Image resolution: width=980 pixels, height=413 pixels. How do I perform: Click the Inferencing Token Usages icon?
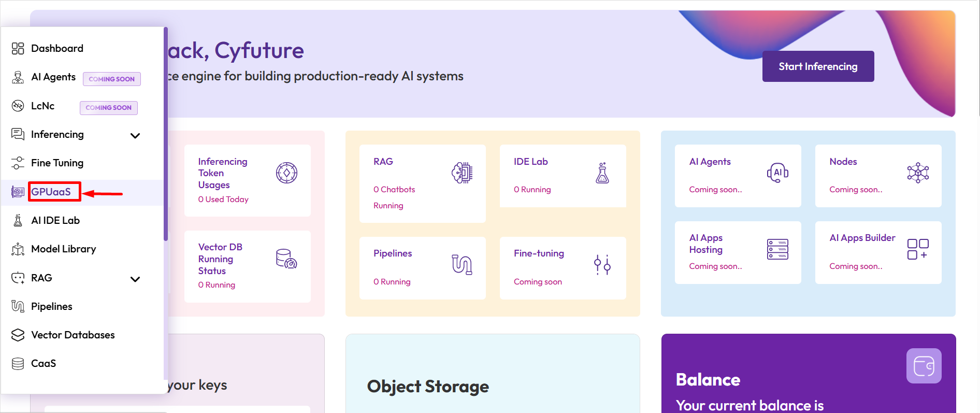(286, 173)
